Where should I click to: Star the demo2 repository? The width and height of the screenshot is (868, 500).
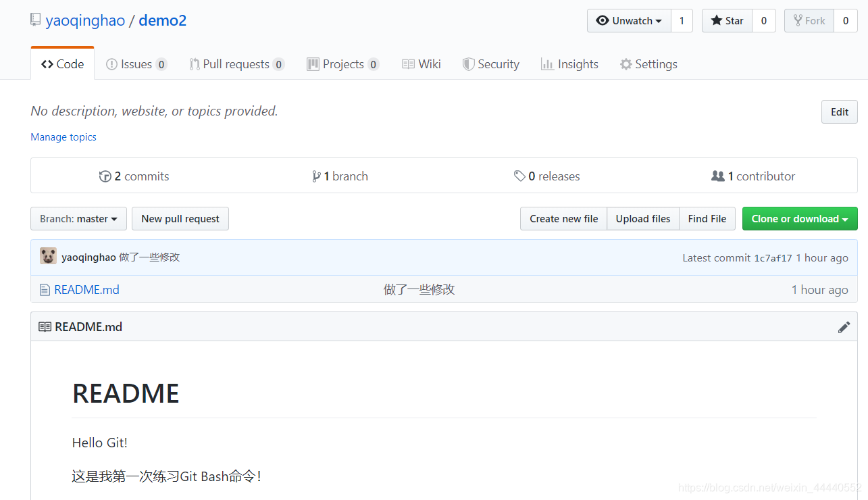click(727, 21)
